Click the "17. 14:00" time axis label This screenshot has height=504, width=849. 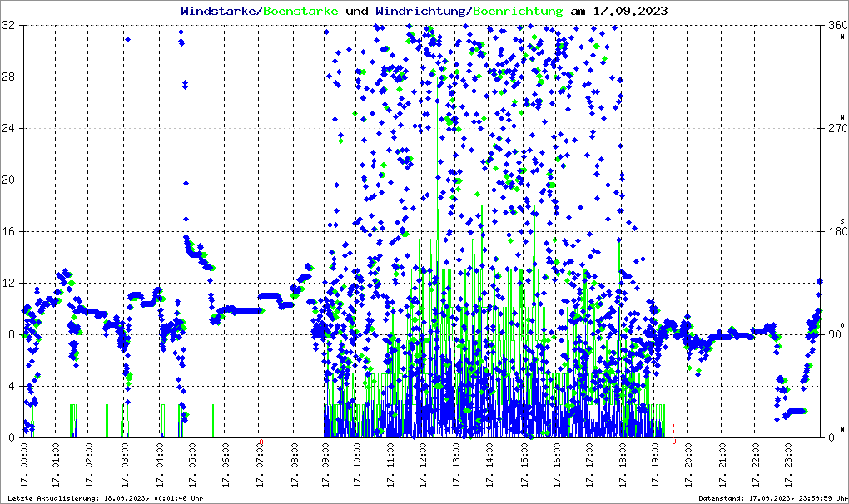pyautogui.click(x=489, y=465)
